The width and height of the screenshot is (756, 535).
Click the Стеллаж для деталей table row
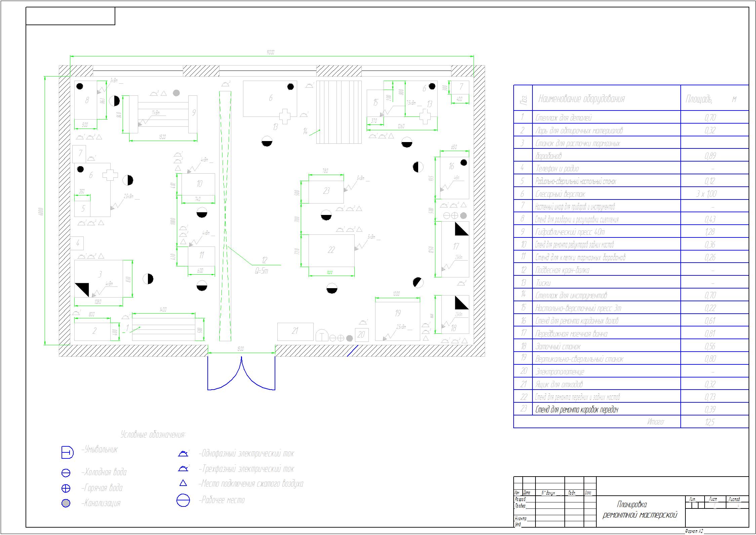(x=631, y=118)
